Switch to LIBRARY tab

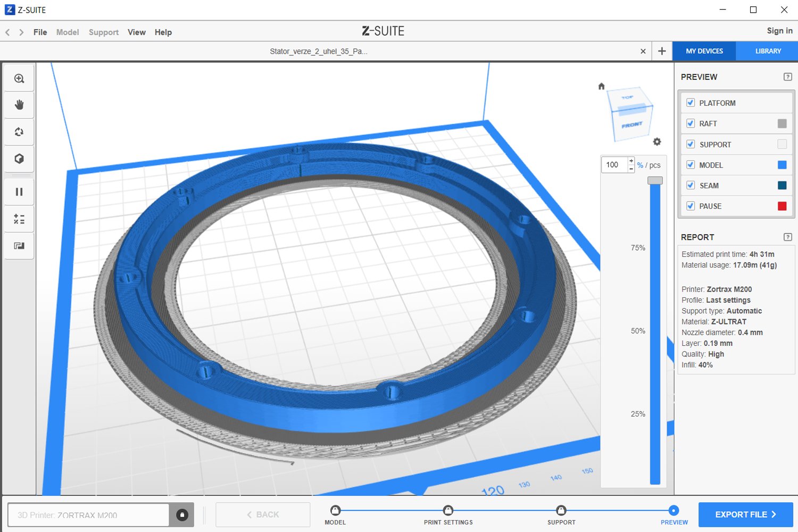768,51
